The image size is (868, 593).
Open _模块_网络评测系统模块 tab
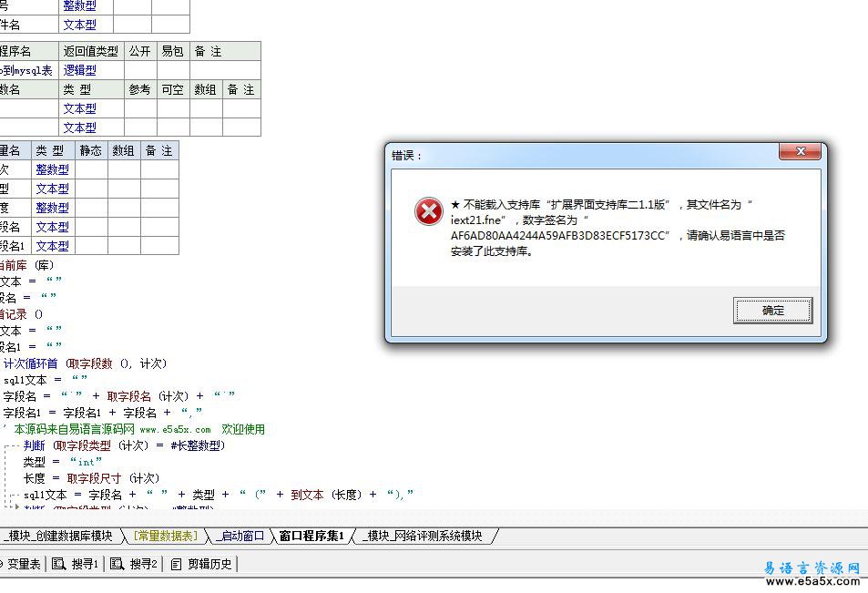click(424, 536)
